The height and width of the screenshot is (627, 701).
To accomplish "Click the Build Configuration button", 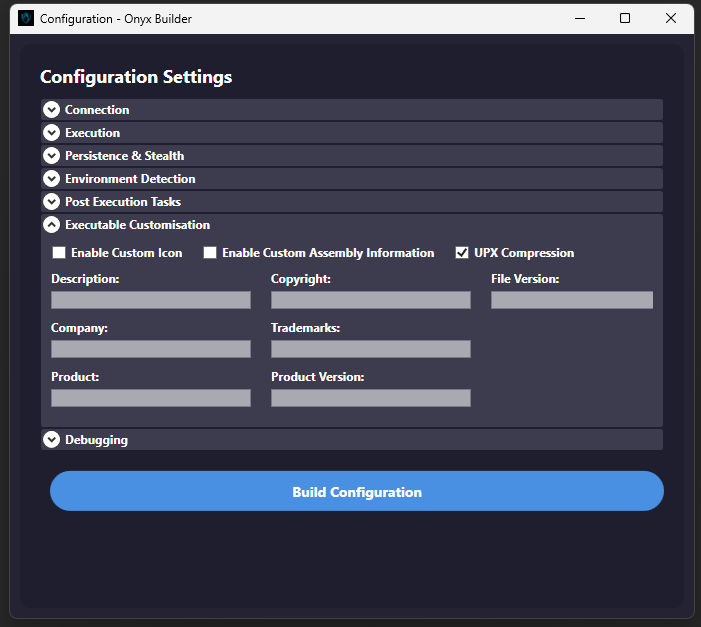I will coord(357,491).
